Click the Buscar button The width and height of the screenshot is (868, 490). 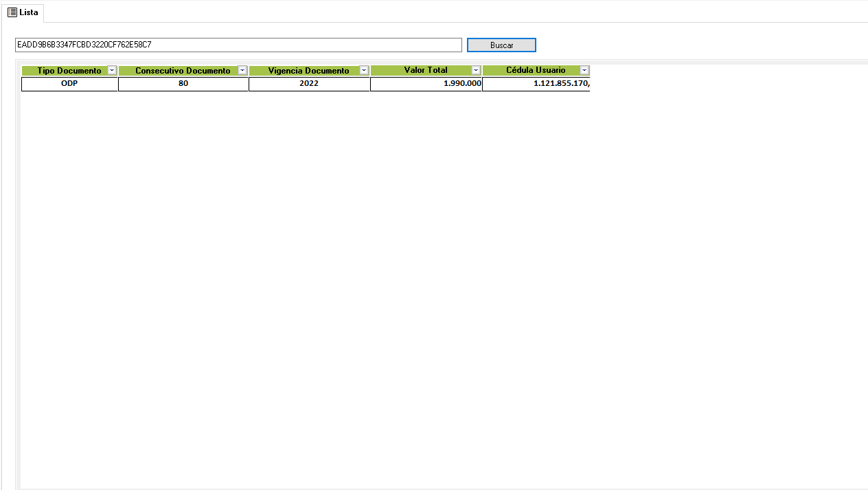coord(501,45)
